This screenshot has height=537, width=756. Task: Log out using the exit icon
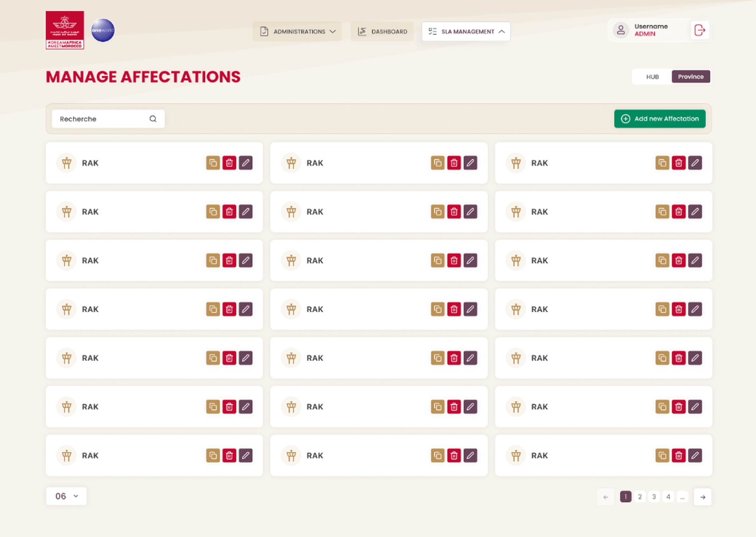point(700,30)
